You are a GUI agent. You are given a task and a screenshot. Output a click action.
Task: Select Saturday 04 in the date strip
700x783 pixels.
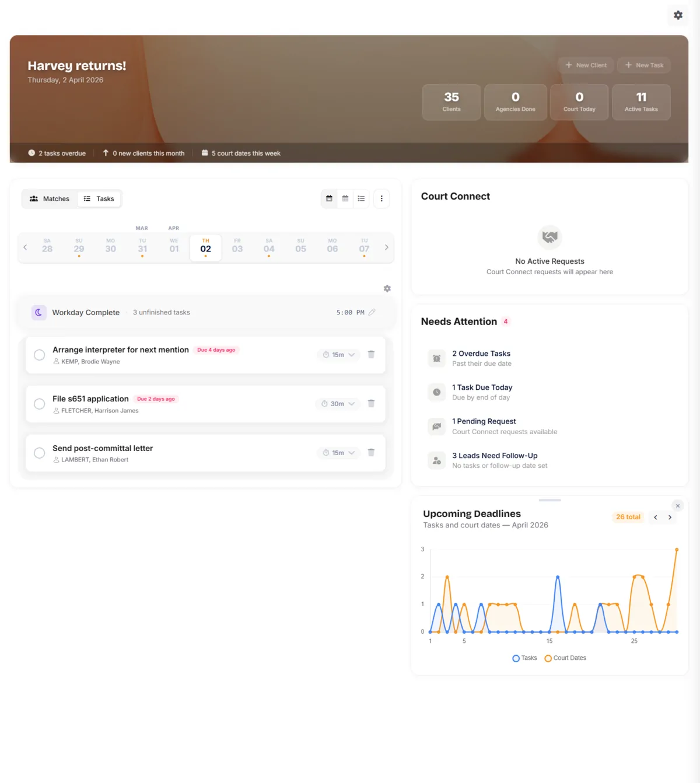coord(269,247)
